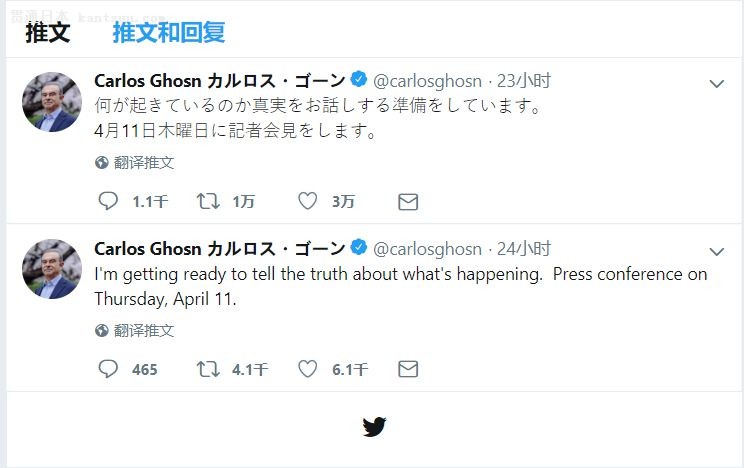The height and width of the screenshot is (468, 744).
Task: Send the Japanese tweet via direct message
Action: coord(408,201)
